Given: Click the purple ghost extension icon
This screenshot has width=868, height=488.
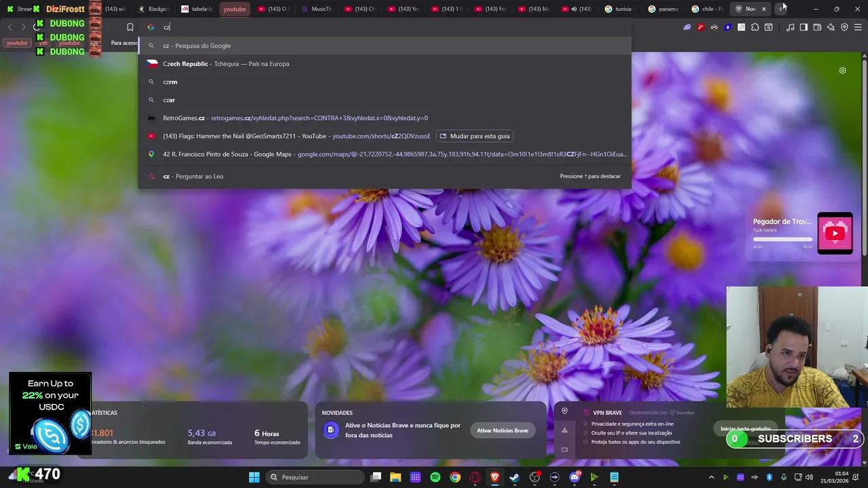Looking at the screenshot, I should (x=687, y=27).
